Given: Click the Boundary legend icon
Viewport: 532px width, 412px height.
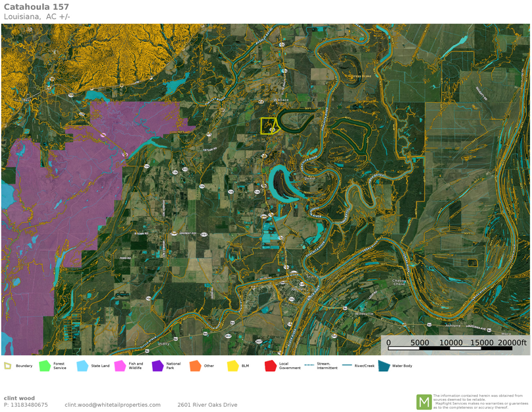Looking at the screenshot, I should click(x=7, y=366).
